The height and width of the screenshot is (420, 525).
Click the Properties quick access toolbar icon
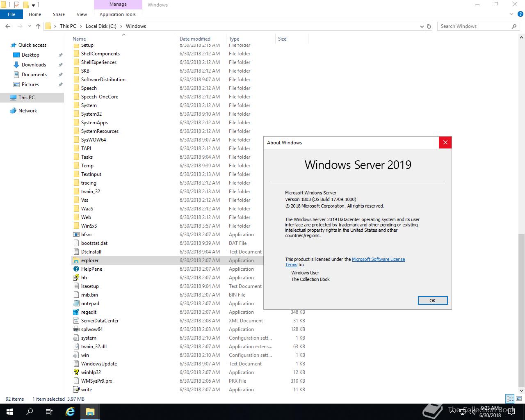(17, 5)
